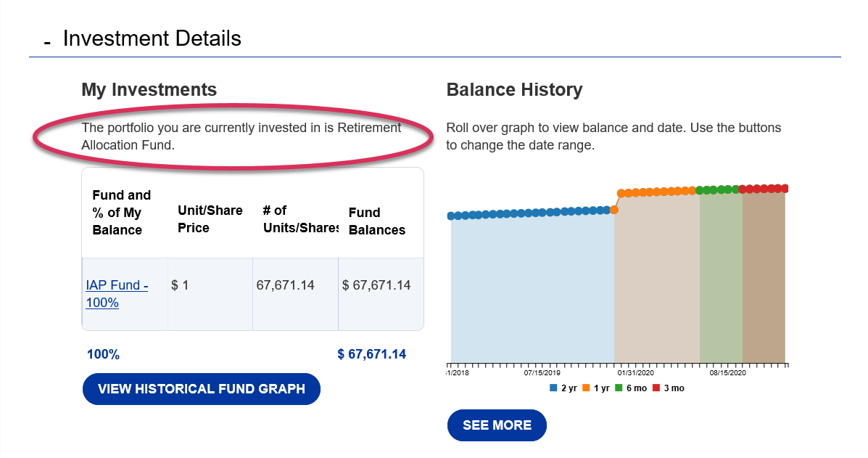
Task: Click the light blue 2 yr chart area
Action: [532, 290]
